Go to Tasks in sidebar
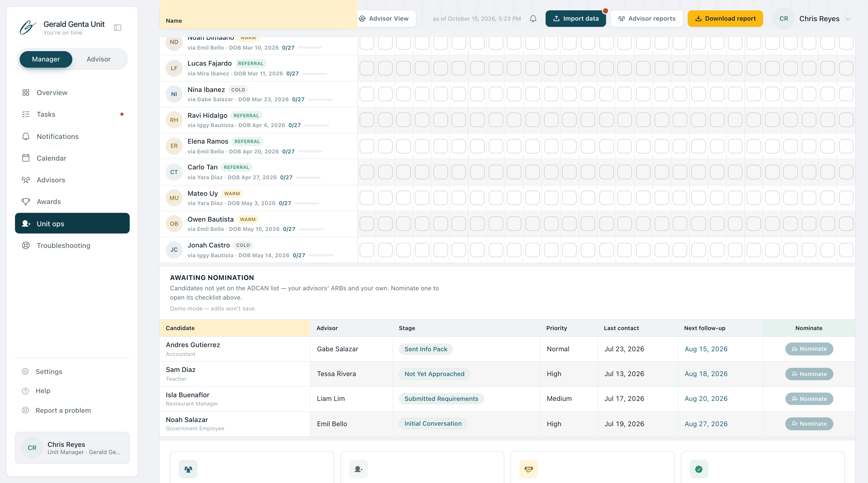 (x=72, y=114)
